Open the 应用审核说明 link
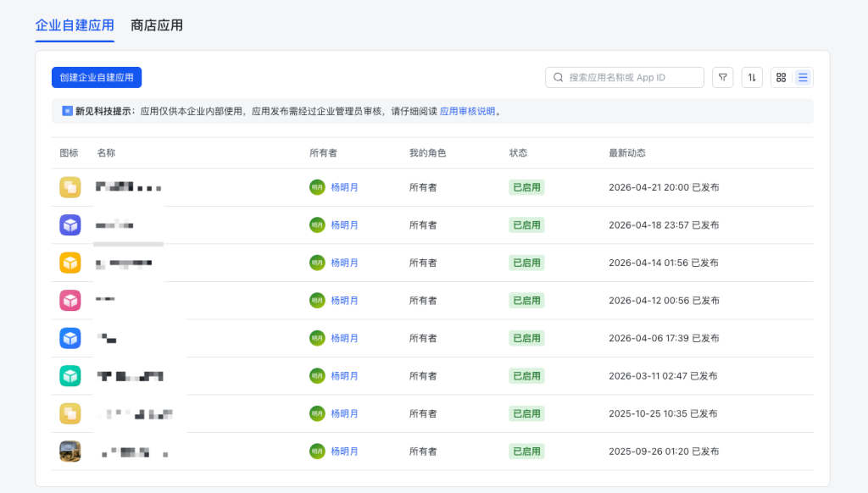 467,111
